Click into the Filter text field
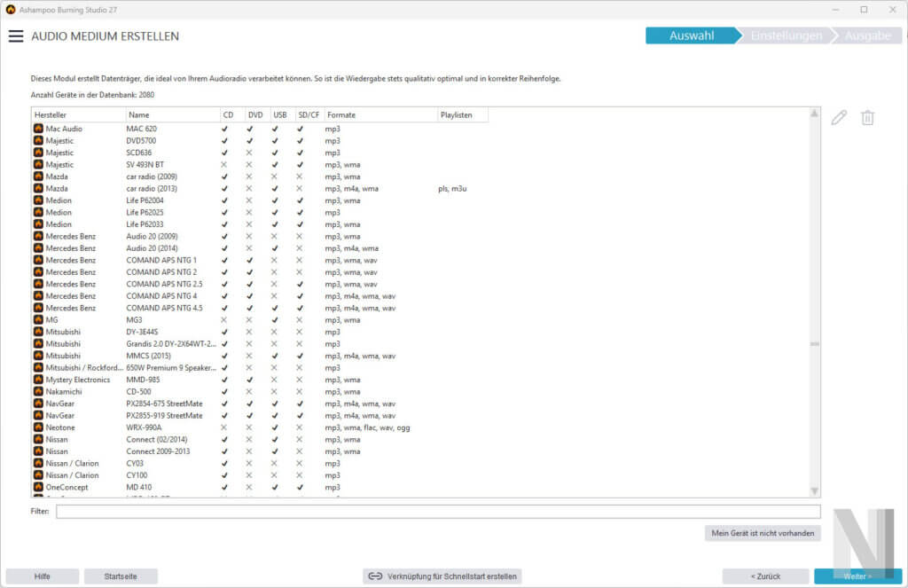 [x=437, y=512]
